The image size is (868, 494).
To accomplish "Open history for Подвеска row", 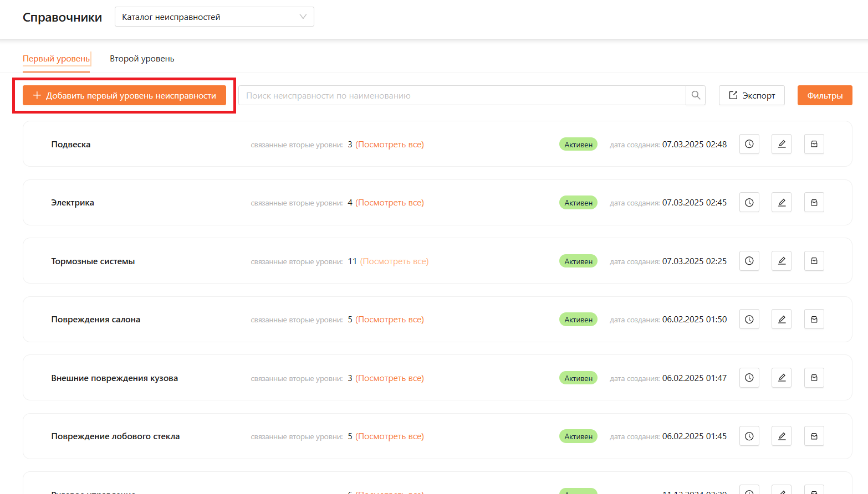I will [749, 144].
